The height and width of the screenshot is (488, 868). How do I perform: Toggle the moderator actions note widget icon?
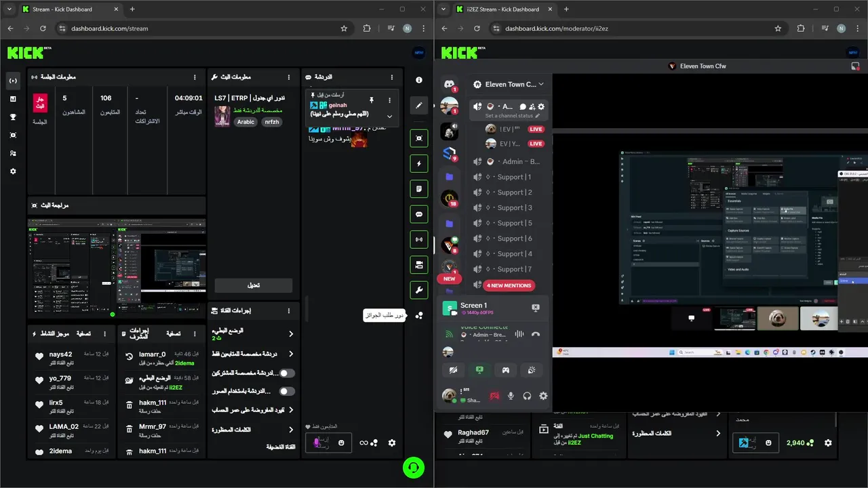tap(419, 188)
